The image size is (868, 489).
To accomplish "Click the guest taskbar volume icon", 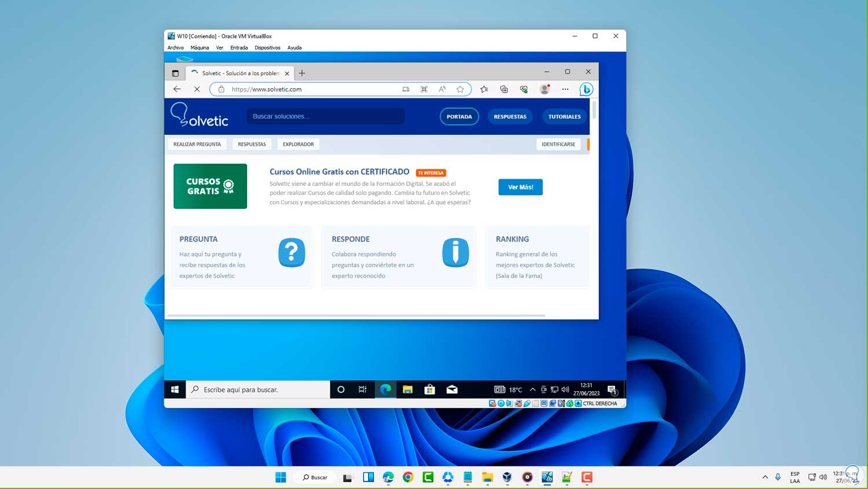I will (565, 389).
